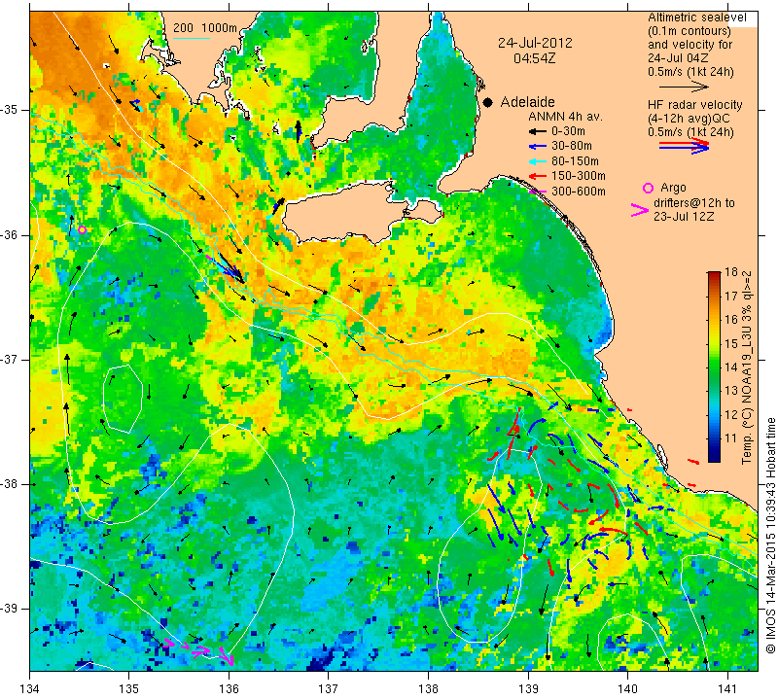Click the 30-80m depth label
Viewport: 778px width, 700px height.
click(572, 146)
